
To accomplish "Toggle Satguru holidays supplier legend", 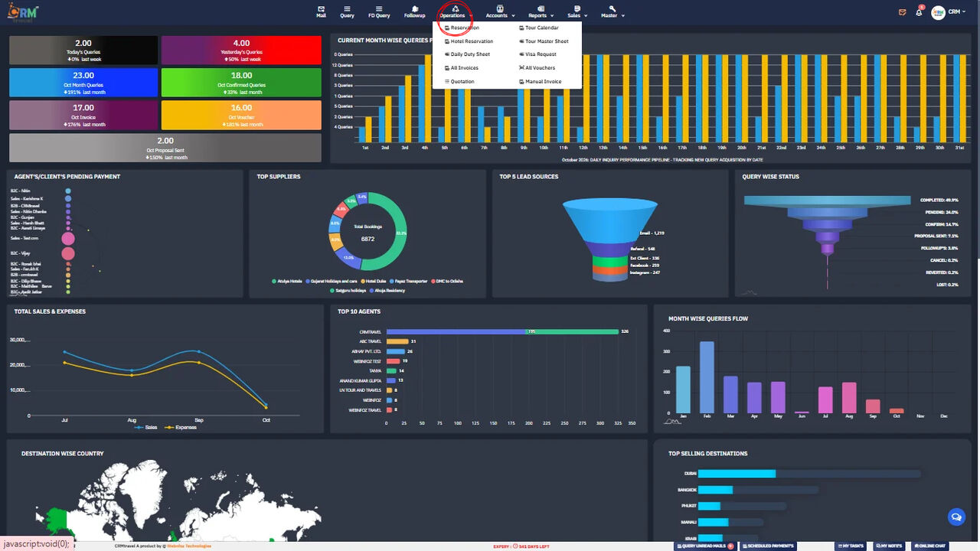I will pos(347,291).
